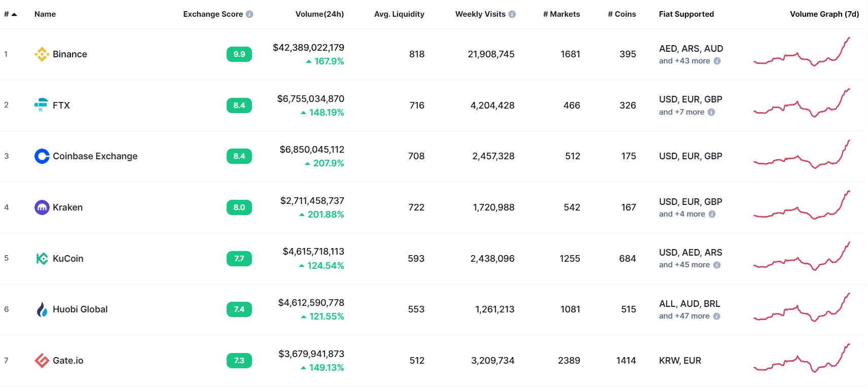Image resolution: width=868 pixels, height=387 pixels.
Task: Click Binance's 9.9 score badge
Action: click(x=239, y=54)
